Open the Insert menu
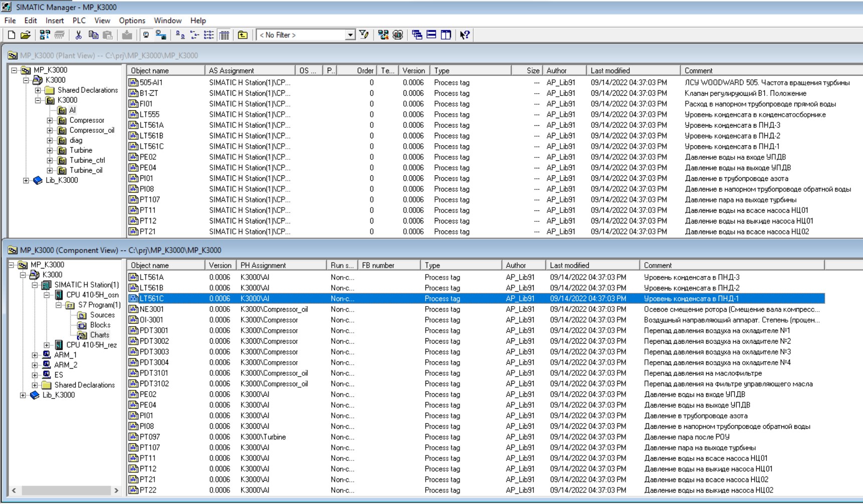This screenshot has width=863, height=504. tap(55, 21)
